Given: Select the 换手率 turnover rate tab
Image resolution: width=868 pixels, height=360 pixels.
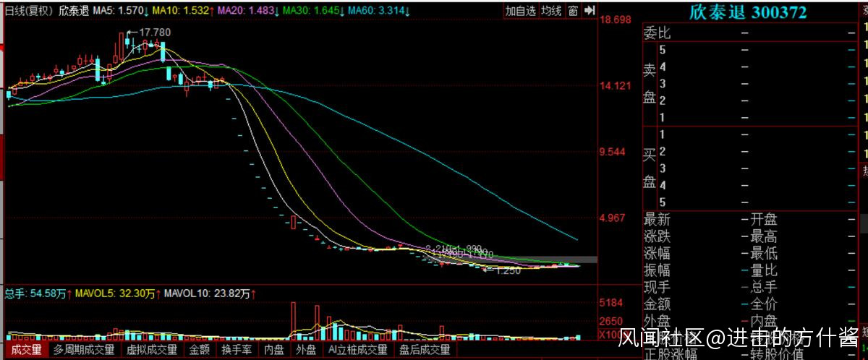Looking at the screenshot, I should [237, 350].
